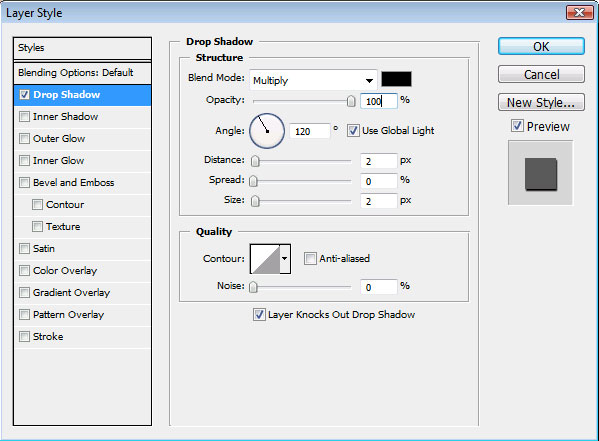Viewport: 599px width, 441px height.
Task: Confirm with the OK button
Action: pyautogui.click(x=541, y=46)
